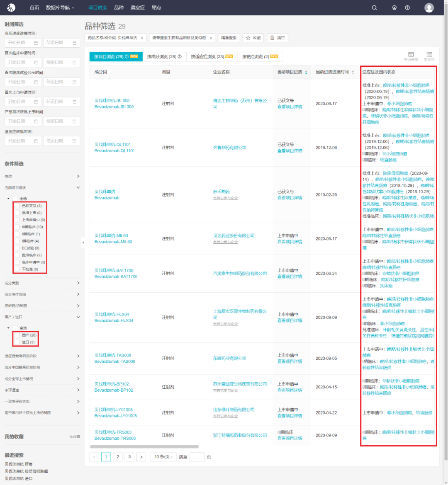Go to previous page arrow
Image resolution: width=448 pixels, height=485 pixels.
pos(94,457)
